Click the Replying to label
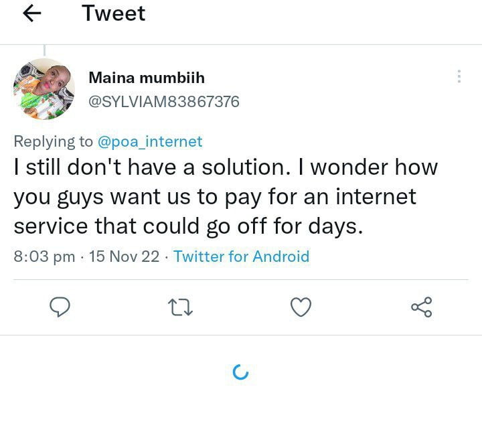This screenshot has width=482, height=448. [54, 141]
